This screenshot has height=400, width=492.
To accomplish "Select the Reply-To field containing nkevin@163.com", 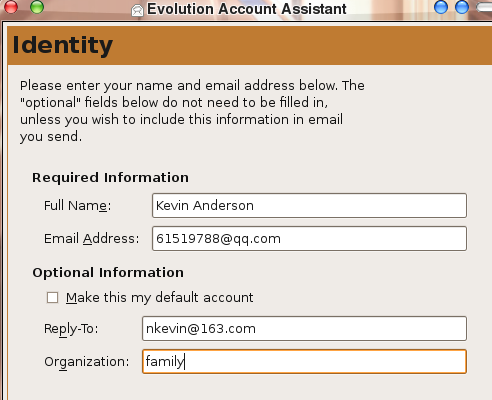I will 304,328.
